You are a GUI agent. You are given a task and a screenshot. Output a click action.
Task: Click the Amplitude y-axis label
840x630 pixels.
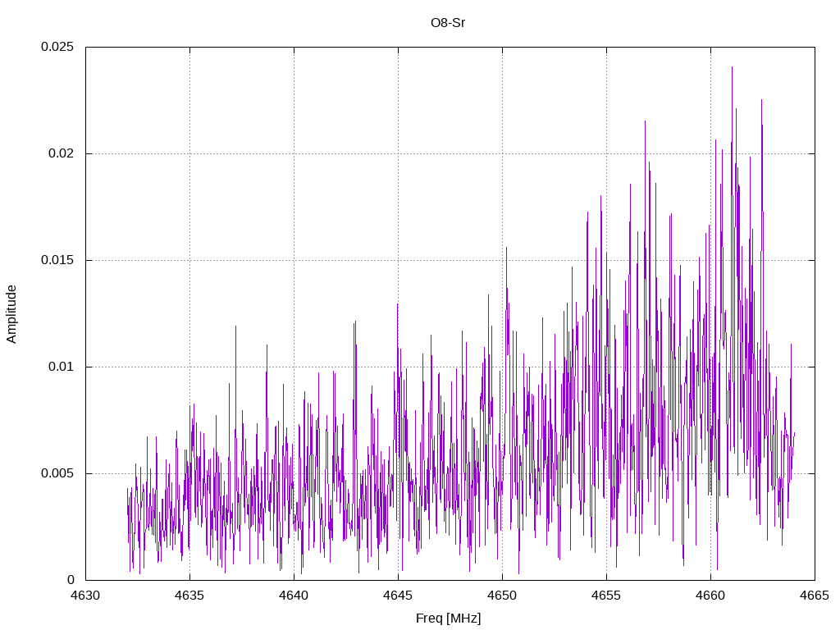tap(11, 314)
